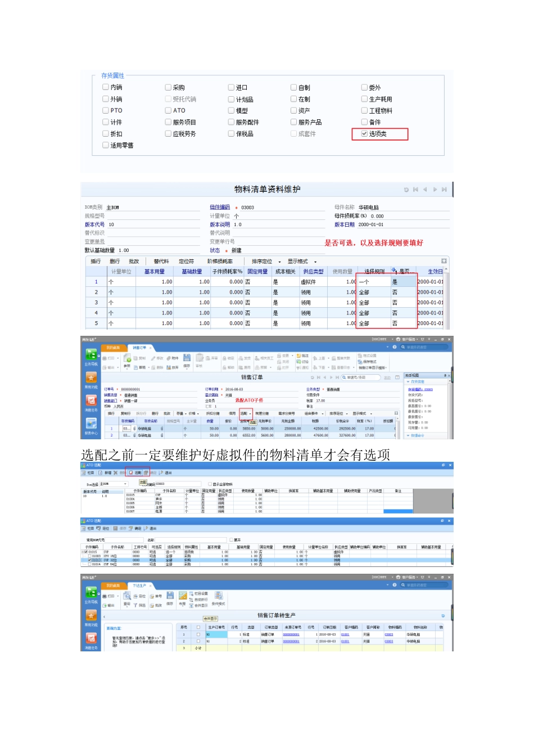
Task: Click 新增 in the upper ATO 选配 toolbar
Action: pos(105,472)
